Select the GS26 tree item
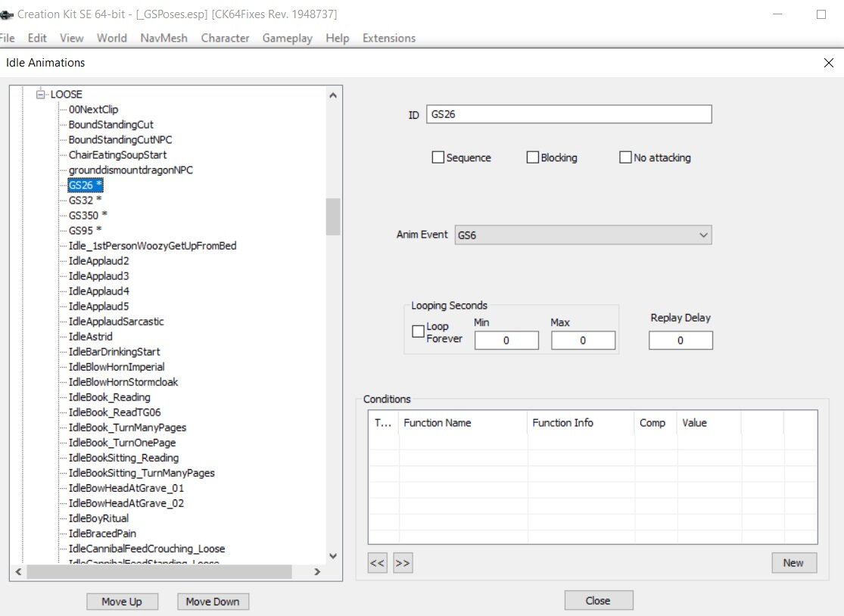Viewport: 844px width, 616px height. (x=85, y=185)
